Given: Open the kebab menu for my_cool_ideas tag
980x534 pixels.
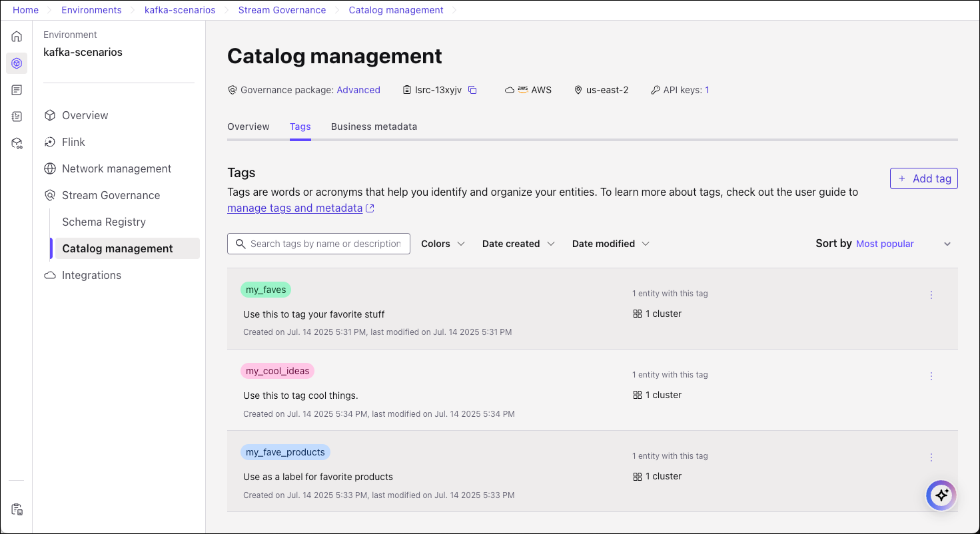Looking at the screenshot, I should coord(931,376).
